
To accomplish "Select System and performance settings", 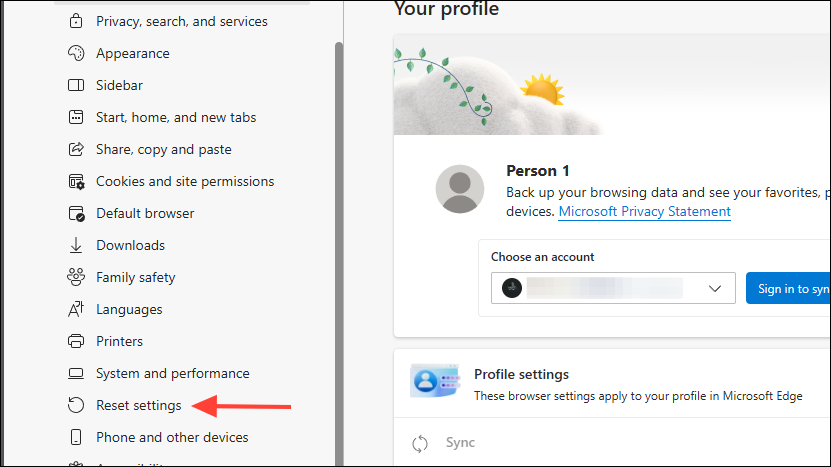I will 172,373.
